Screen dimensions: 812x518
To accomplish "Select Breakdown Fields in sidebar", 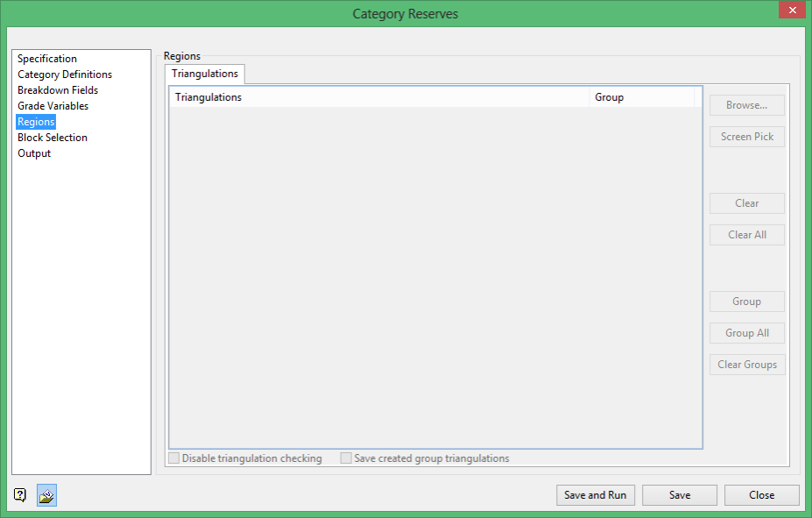I will pyautogui.click(x=58, y=90).
